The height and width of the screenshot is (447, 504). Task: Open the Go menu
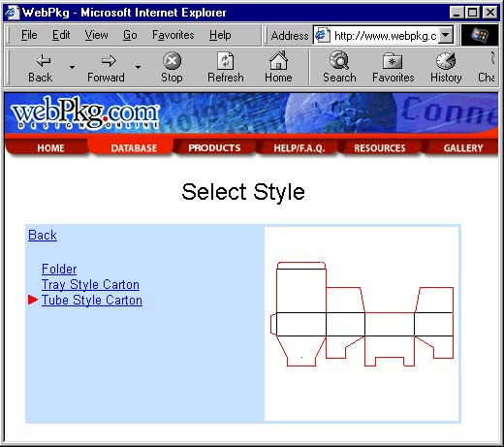(130, 35)
